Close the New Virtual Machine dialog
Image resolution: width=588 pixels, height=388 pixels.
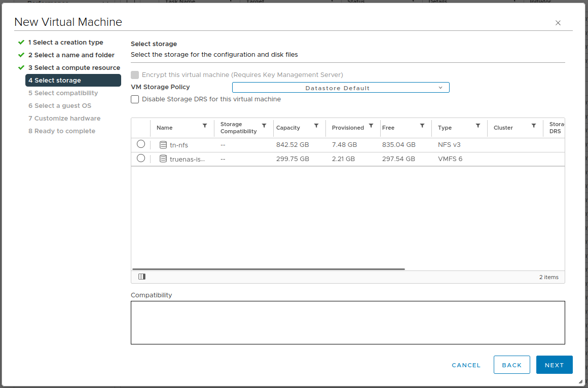tap(558, 23)
